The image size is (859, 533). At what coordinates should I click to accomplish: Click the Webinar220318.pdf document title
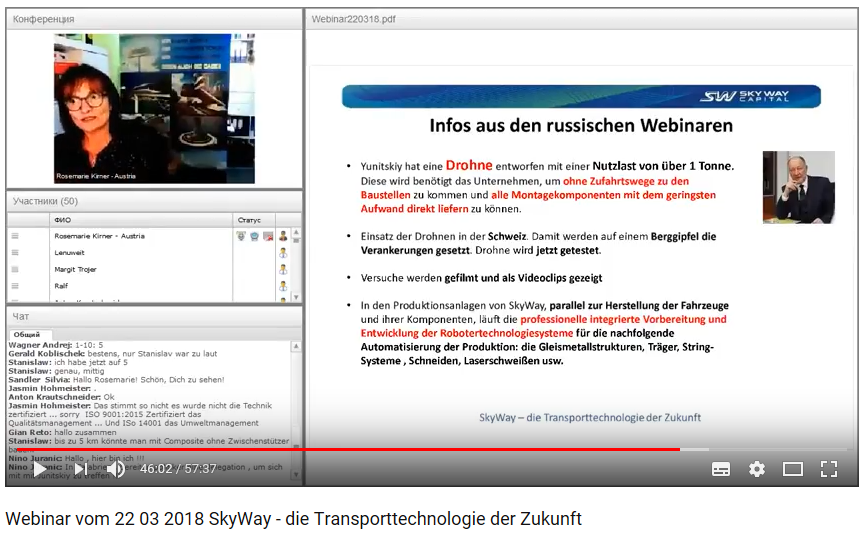pos(353,19)
